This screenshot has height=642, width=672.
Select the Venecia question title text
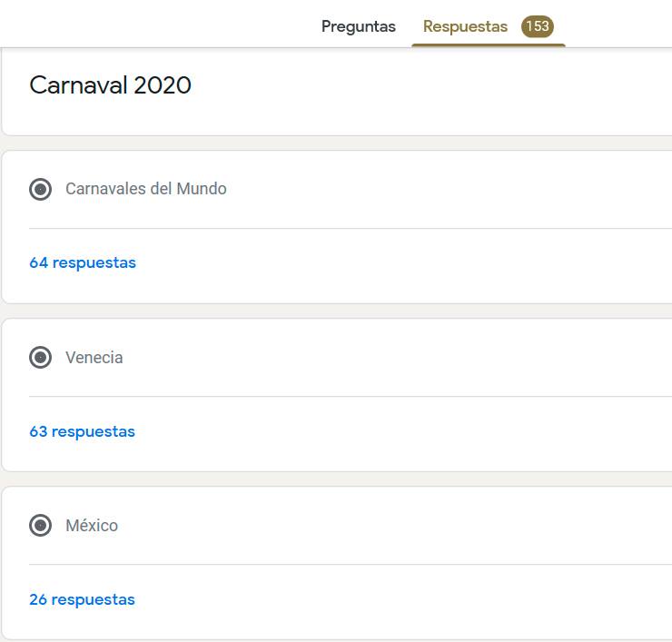(x=94, y=358)
